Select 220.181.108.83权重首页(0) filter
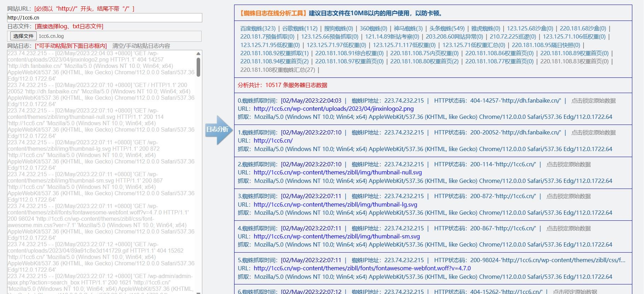 click(574, 61)
